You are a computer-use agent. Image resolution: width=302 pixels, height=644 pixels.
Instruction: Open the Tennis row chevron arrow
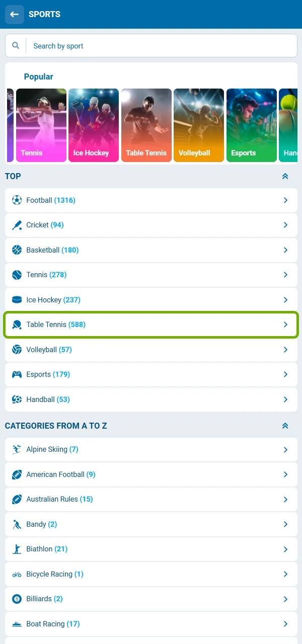(285, 275)
